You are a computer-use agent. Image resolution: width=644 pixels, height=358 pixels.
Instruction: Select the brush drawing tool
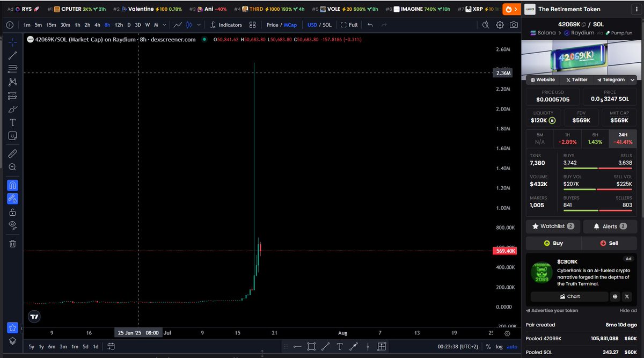(13, 109)
